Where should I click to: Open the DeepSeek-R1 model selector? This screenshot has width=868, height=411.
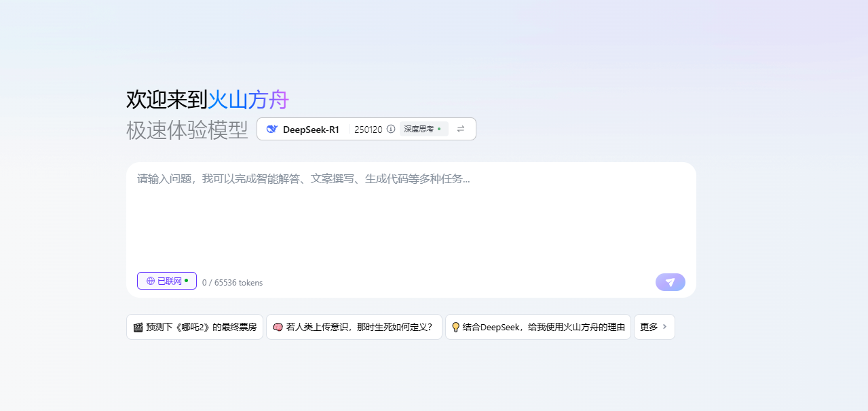pyautogui.click(x=366, y=129)
